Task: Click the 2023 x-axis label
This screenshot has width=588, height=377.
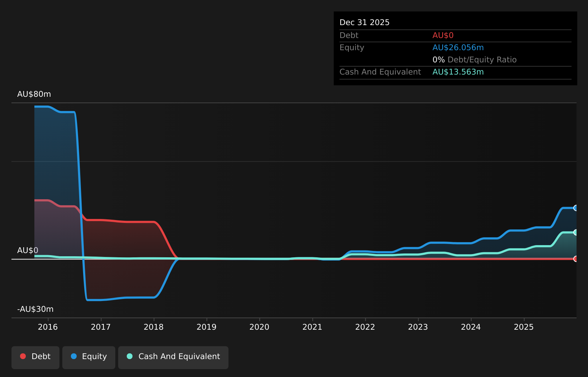Action: [418, 327]
